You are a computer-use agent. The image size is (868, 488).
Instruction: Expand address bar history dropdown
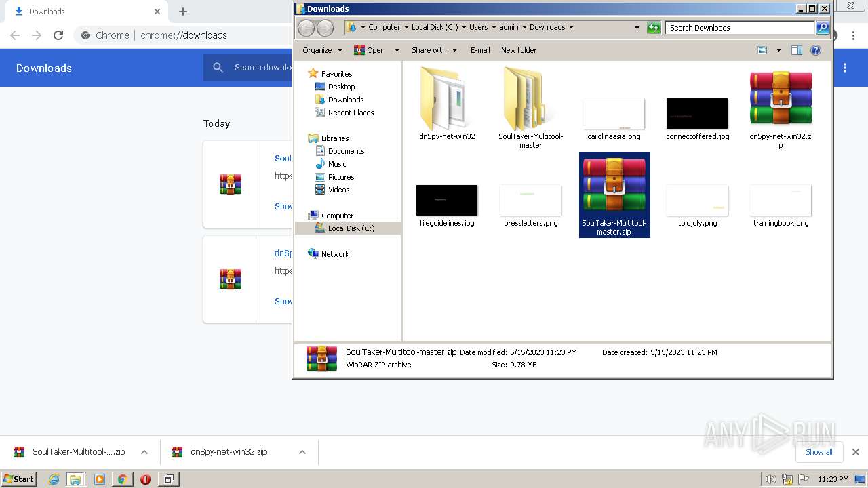[637, 28]
